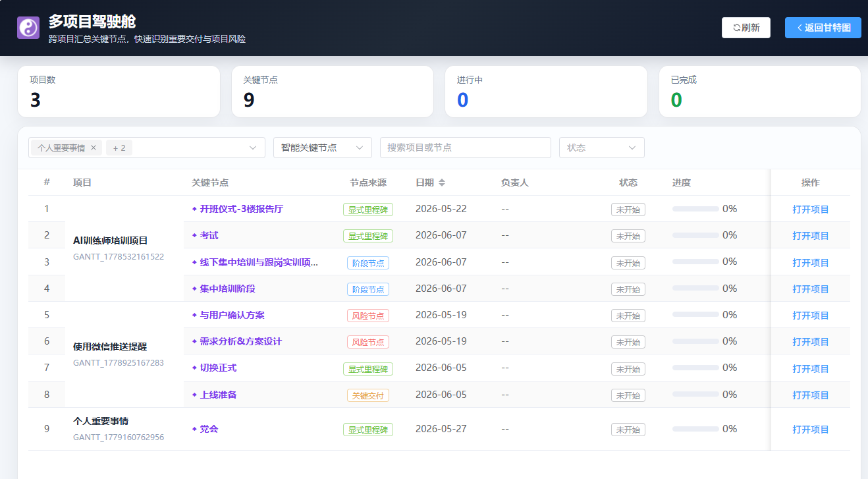Click the 上线准备 node name
Viewport: 868px width, 479px height.
[219, 395]
